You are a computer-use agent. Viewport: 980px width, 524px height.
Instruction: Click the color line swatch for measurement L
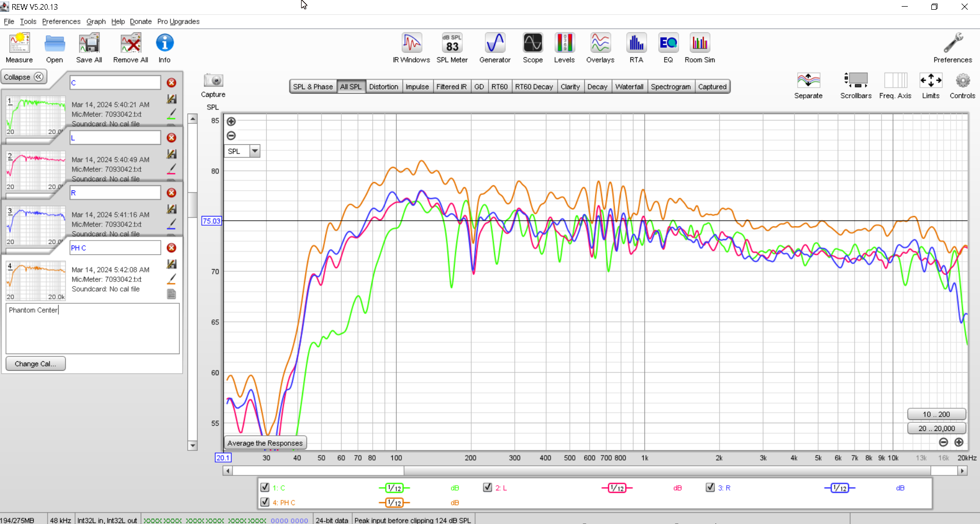pos(172,169)
